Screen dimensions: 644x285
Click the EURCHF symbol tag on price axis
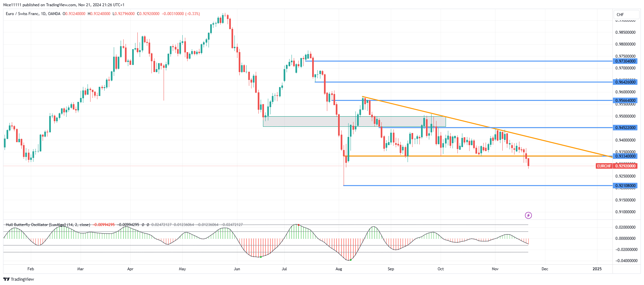pos(604,166)
